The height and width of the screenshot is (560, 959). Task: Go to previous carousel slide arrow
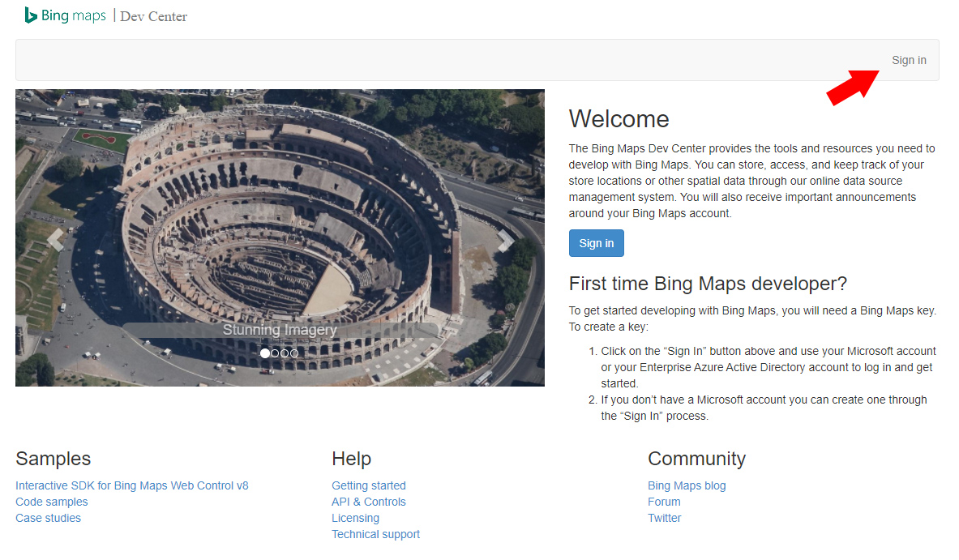[55, 239]
